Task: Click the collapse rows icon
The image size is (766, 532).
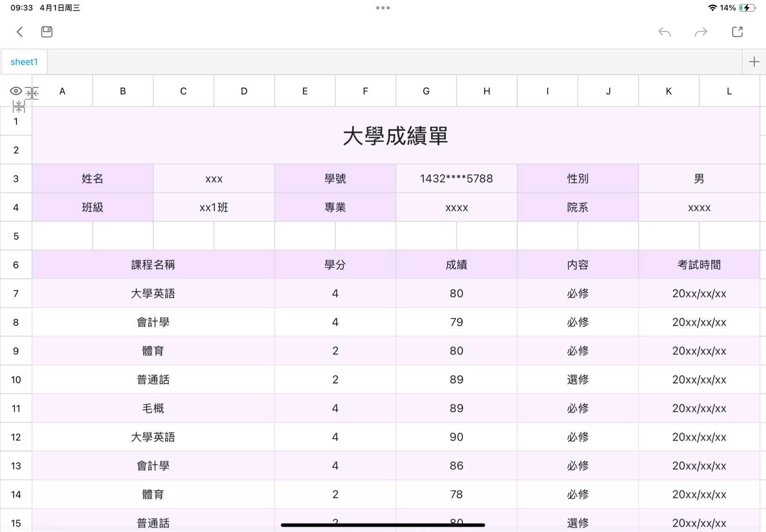Action: coord(19,107)
